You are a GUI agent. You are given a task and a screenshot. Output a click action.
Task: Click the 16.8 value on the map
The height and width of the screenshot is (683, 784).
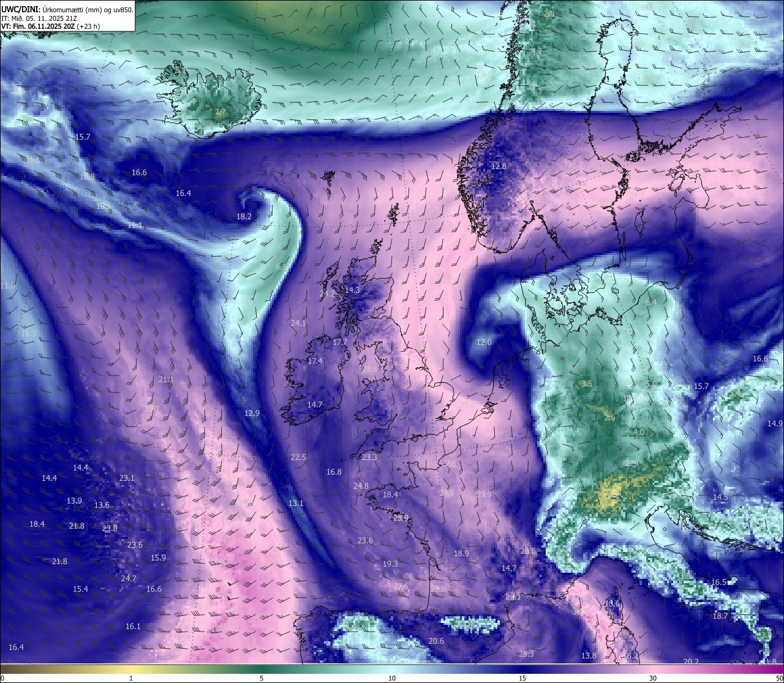(334, 472)
